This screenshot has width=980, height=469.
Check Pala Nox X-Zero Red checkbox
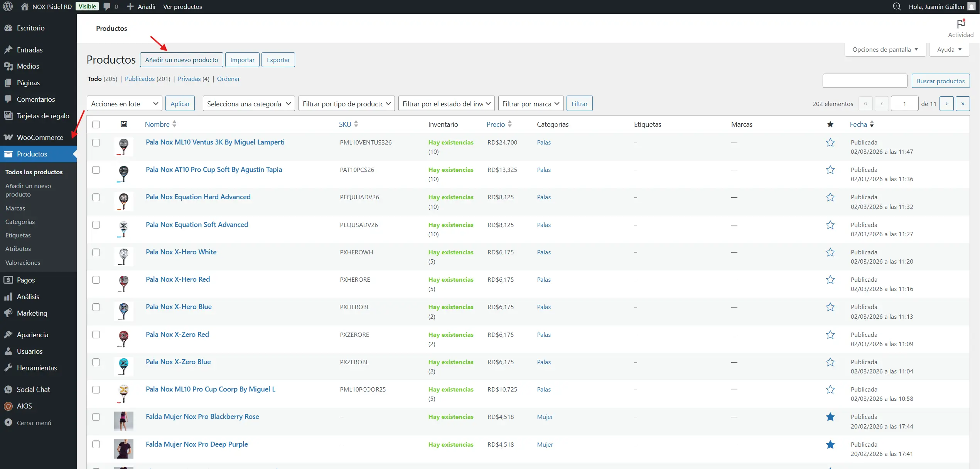(x=96, y=335)
